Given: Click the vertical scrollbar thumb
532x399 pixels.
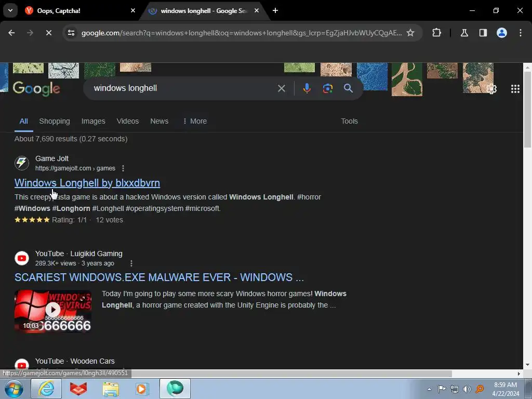Looking at the screenshot, I should (528, 109).
